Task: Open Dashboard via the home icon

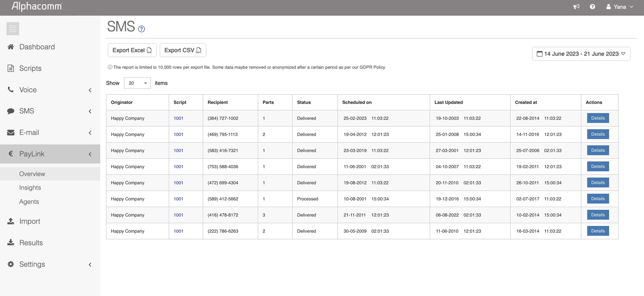Action: click(11, 47)
